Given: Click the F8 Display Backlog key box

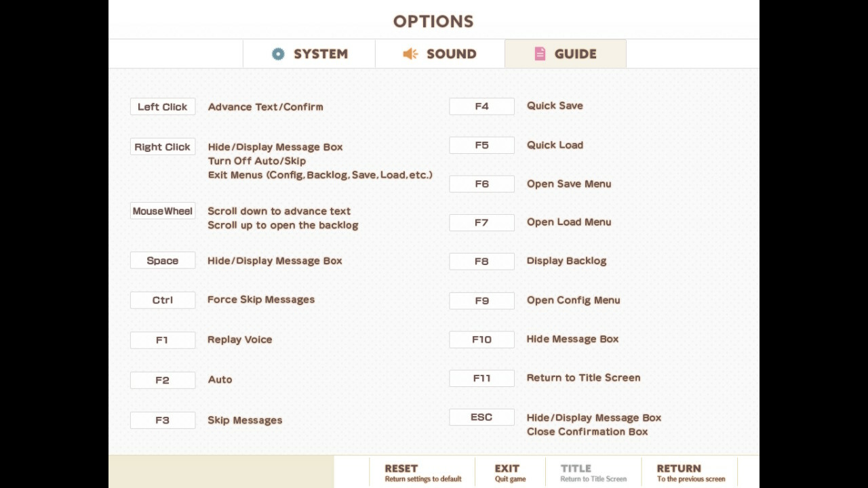Looking at the screenshot, I should [481, 261].
